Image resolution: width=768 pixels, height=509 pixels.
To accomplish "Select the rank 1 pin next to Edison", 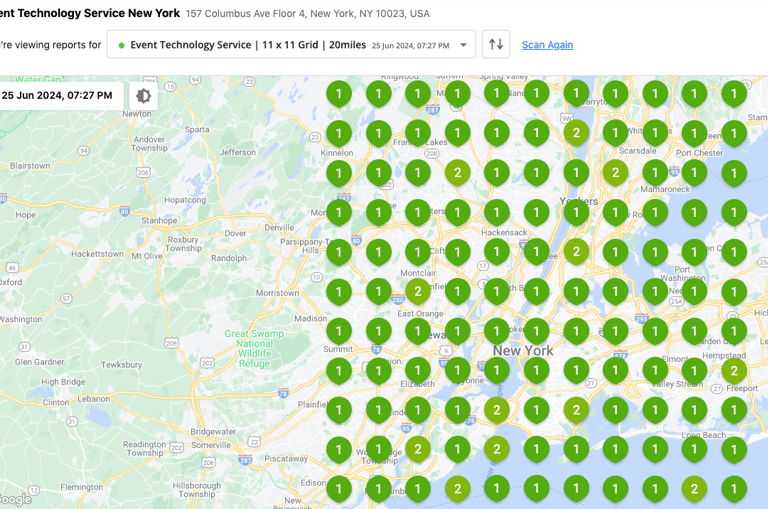I will tap(339, 489).
